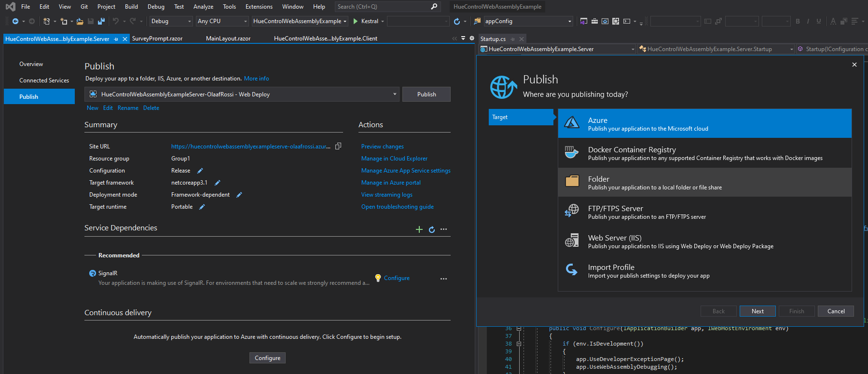
Task: Collapse the Configure method at line 36
Action: tap(519, 328)
